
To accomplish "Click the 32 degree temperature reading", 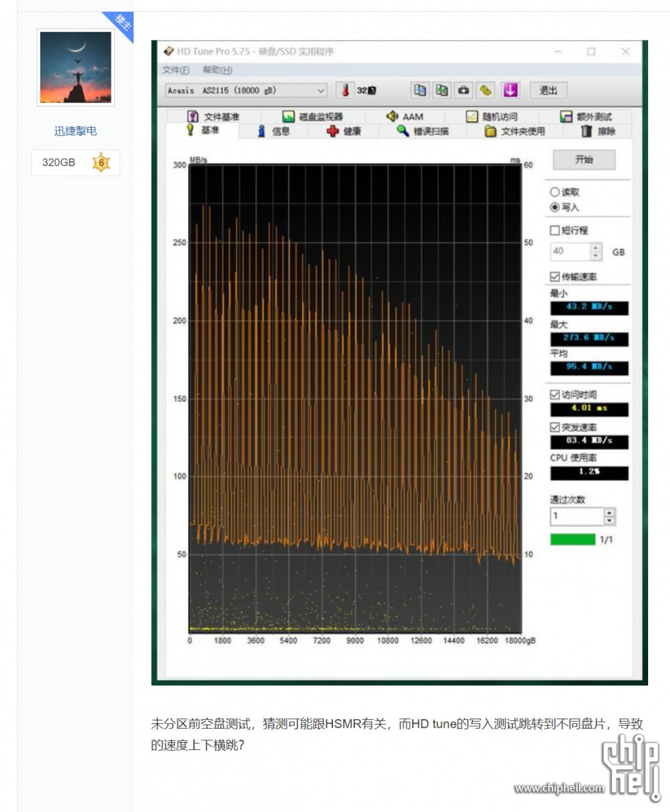I will point(366,91).
